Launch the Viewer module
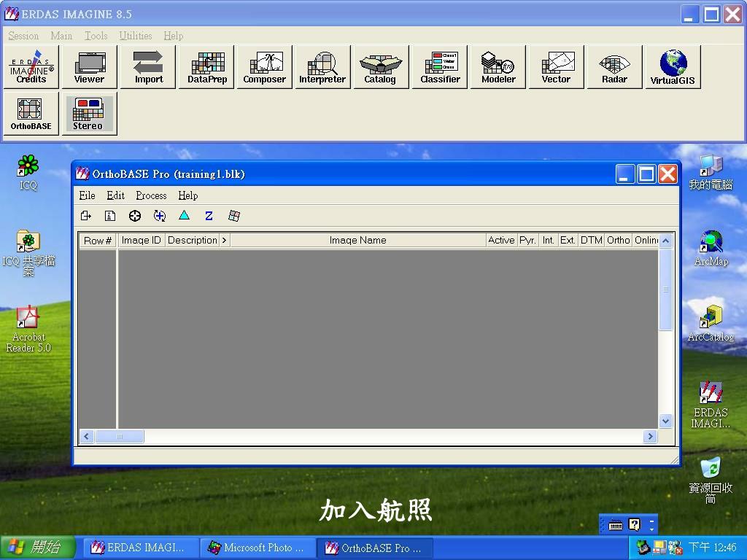 90,67
